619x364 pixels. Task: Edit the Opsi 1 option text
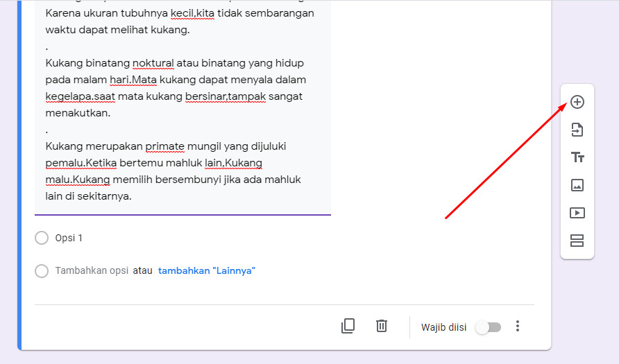[69, 238]
